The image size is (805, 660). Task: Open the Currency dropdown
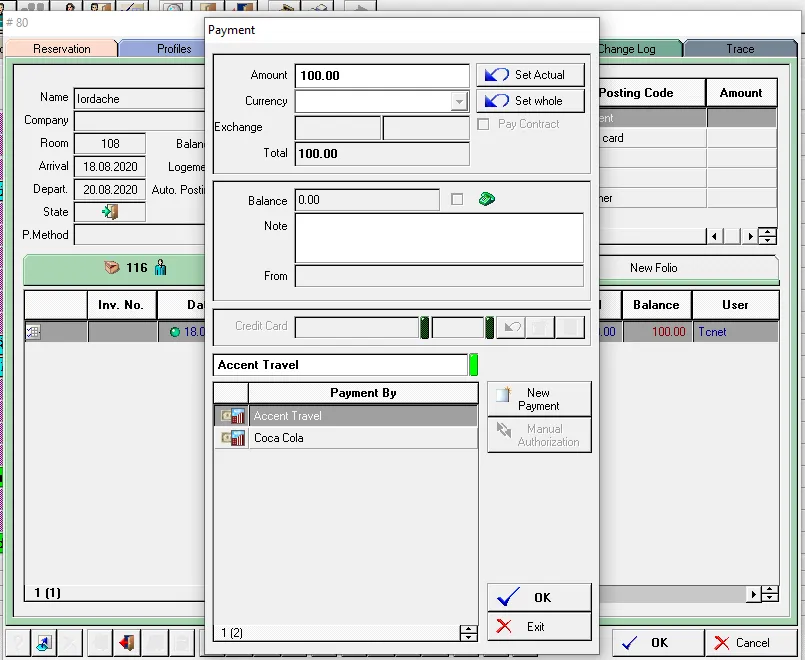click(459, 102)
